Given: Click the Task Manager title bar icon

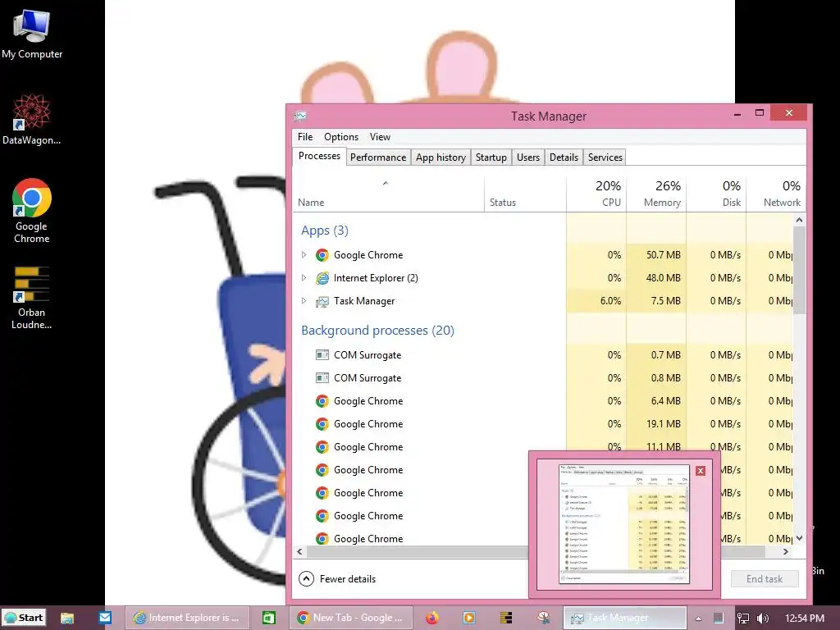Looking at the screenshot, I should click(x=300, y=116).
